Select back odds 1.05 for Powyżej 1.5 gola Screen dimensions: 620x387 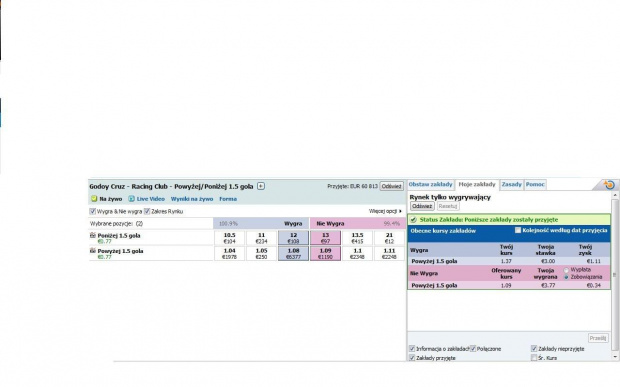click(x=261, y=253)
